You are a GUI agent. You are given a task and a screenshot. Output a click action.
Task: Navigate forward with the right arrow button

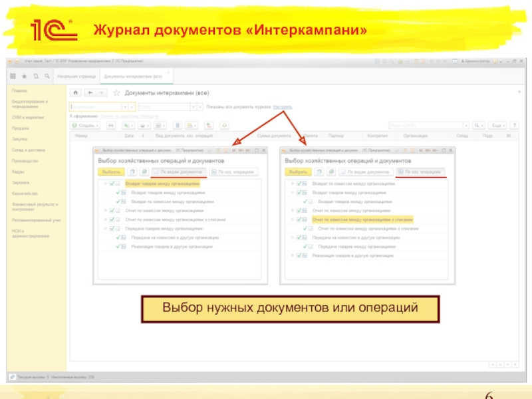102,92
